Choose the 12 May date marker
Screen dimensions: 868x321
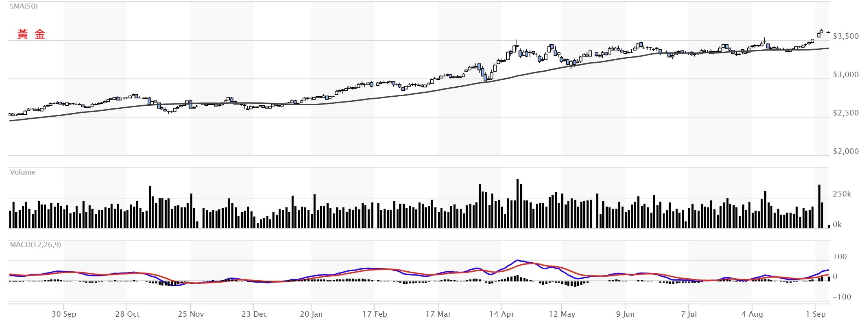562,314
